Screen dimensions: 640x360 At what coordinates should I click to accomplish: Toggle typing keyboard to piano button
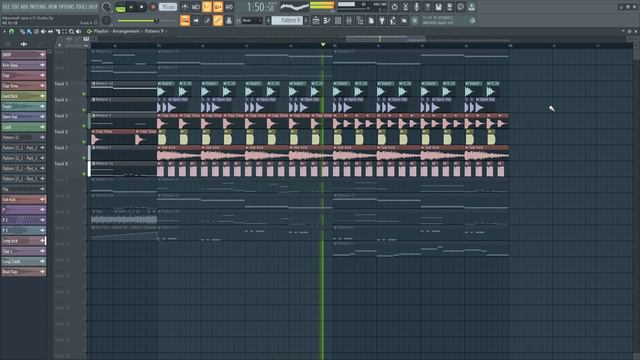coord(185,20)
